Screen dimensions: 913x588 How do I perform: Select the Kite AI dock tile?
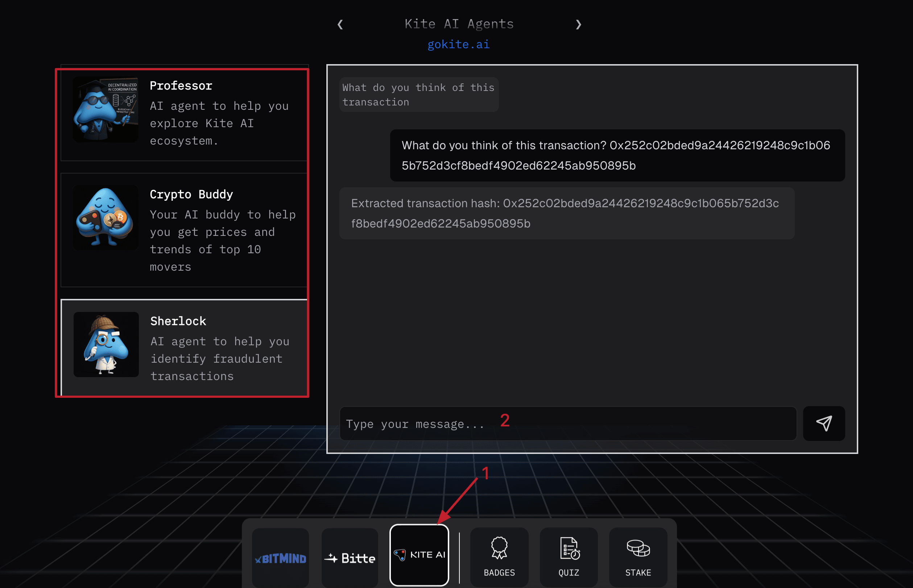coord(419,555)
